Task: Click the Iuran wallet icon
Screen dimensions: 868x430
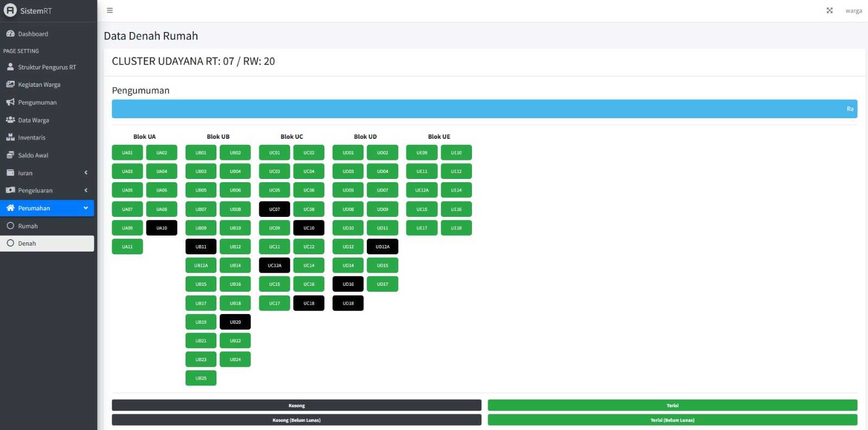Action: 10,173
